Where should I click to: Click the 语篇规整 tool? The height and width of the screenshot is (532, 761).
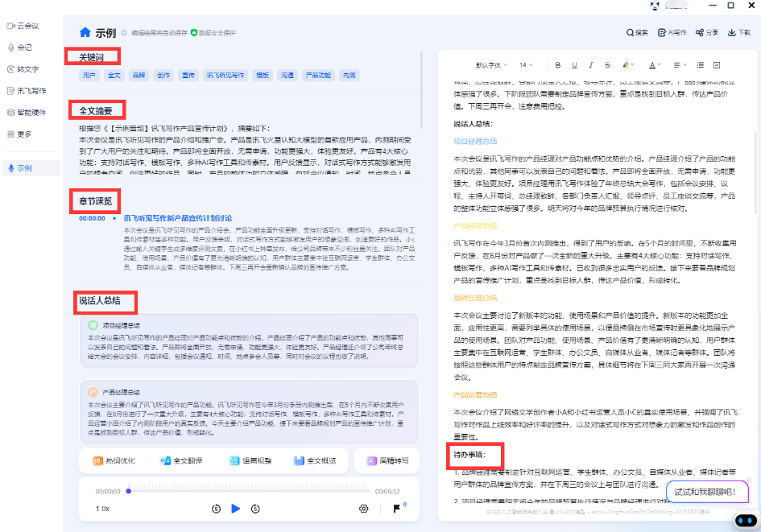(x=250, y=460)
